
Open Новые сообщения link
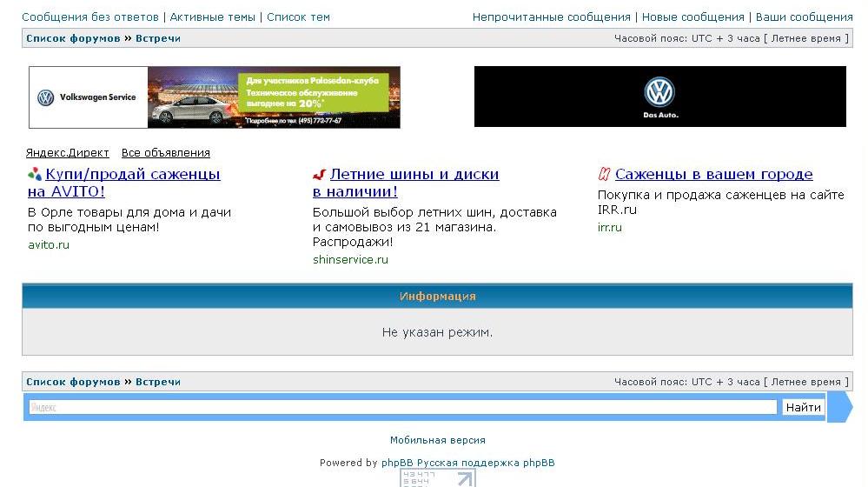click(x=692, y=17)
